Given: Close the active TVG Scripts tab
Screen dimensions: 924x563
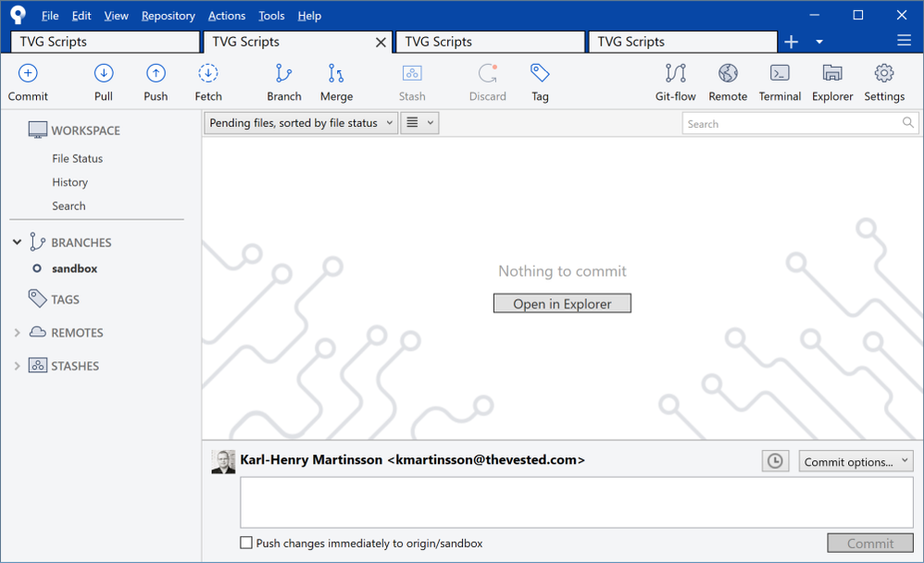Looking at the screenshot, I should (381, 43).
